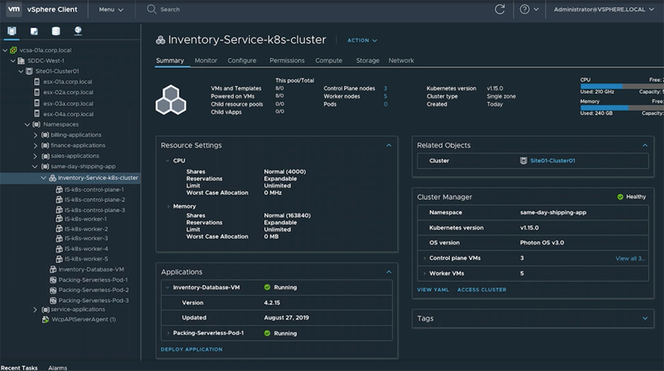Open the Administrator@VSPHERE.LOCAL user menu

pyautogui.click(x=604, y=9)
